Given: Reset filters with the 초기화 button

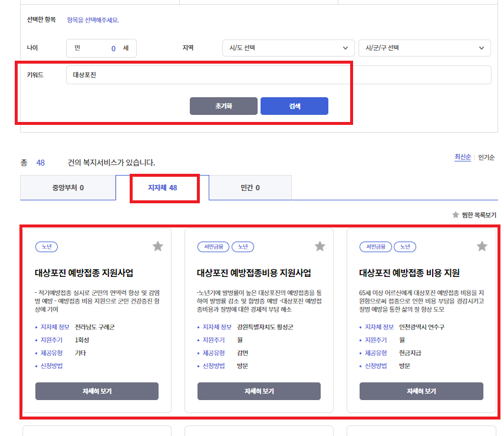Looking at the screenshot, I should [x=223, y=105].
